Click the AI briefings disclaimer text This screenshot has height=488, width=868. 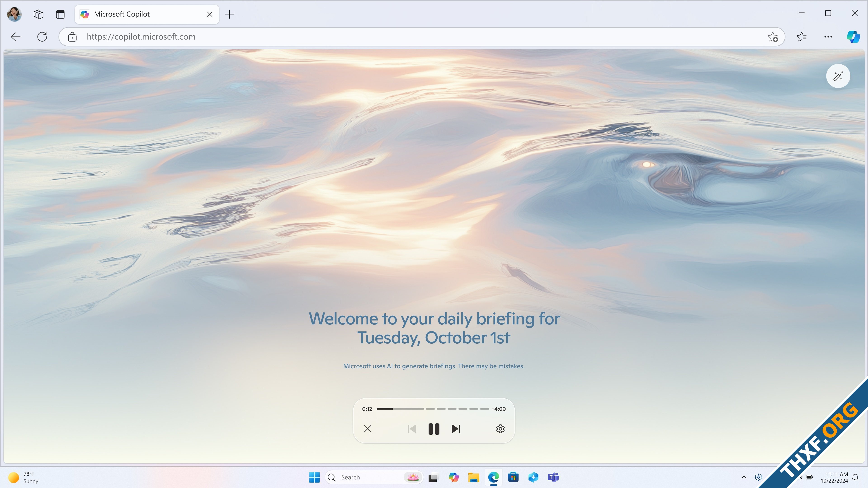[434, 366]
